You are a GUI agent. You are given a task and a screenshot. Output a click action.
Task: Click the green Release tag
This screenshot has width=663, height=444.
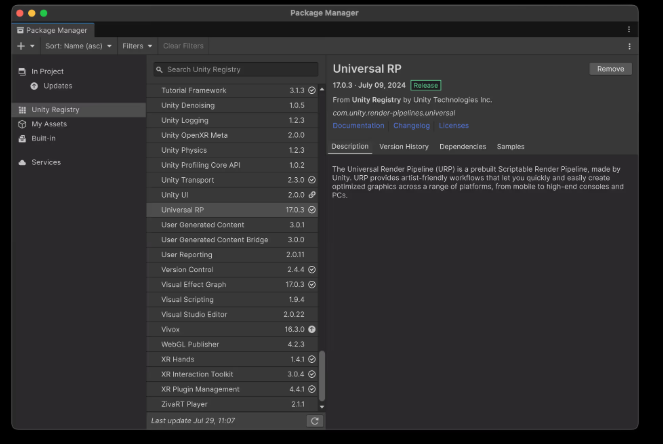click(x=425, y=85)
